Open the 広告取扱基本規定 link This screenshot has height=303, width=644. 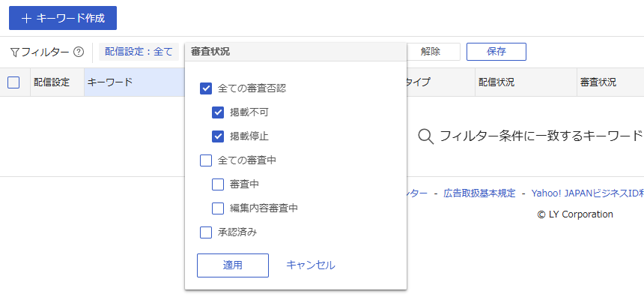(479, 193)
